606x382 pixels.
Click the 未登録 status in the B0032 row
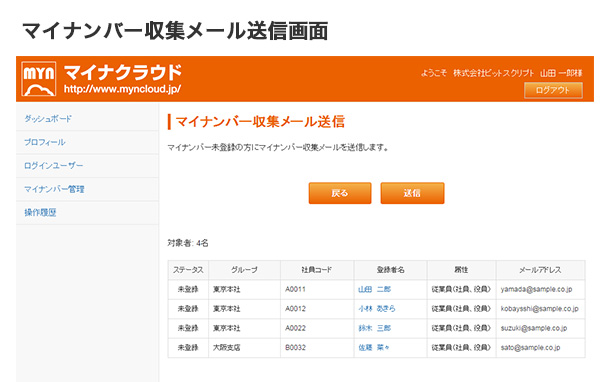(188, 348)
